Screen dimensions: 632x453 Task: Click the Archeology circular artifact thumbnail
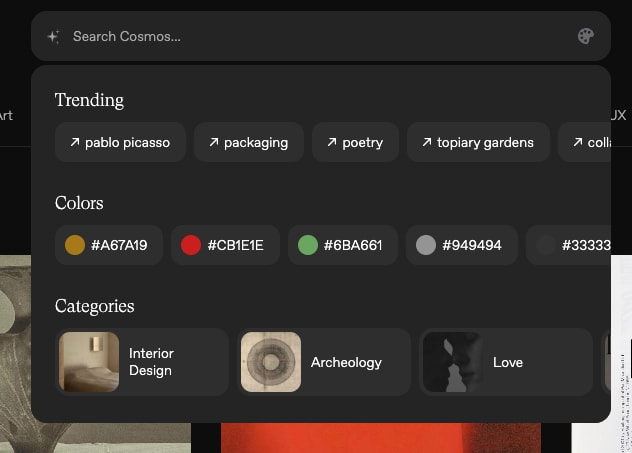[x=271, y=362]
